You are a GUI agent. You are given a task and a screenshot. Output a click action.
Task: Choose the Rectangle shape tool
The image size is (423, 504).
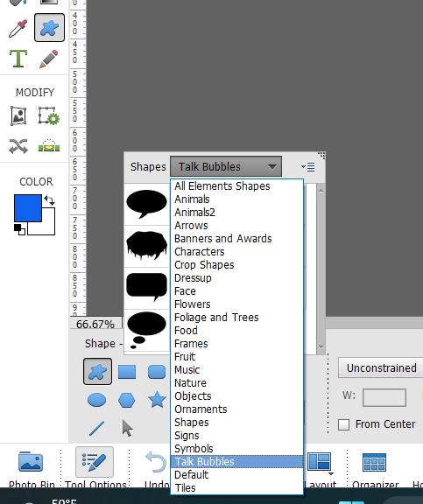(127, 372)
